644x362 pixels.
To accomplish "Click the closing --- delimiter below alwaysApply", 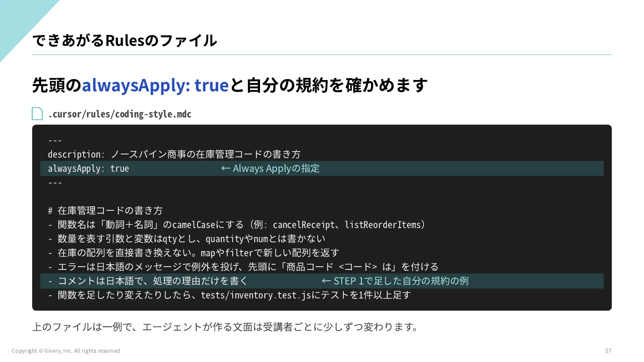I will click(55, 183).
